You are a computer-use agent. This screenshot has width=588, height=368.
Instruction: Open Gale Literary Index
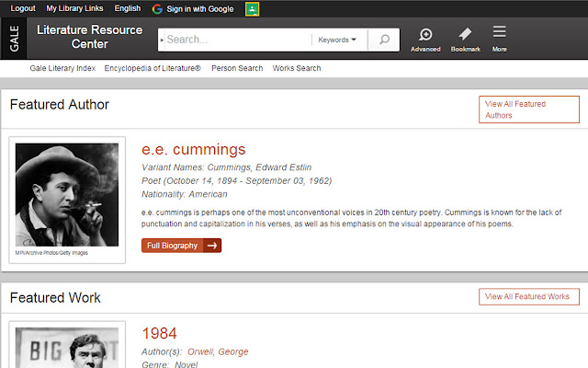point(62,68)
